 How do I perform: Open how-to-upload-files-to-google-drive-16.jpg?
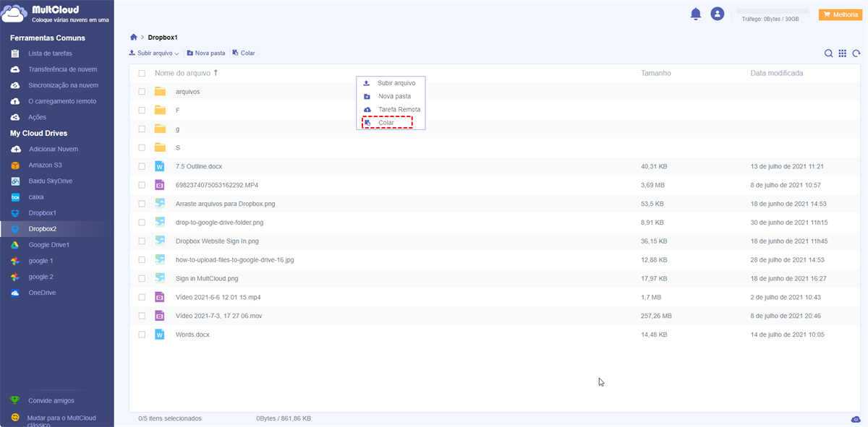pyautogui.click(x=235, y=260)
